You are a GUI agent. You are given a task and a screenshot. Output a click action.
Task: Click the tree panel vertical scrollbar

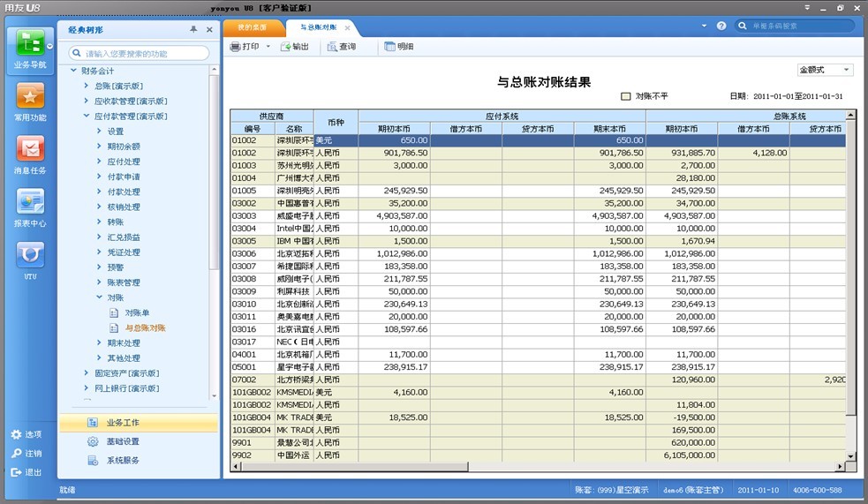coord(215,171)
